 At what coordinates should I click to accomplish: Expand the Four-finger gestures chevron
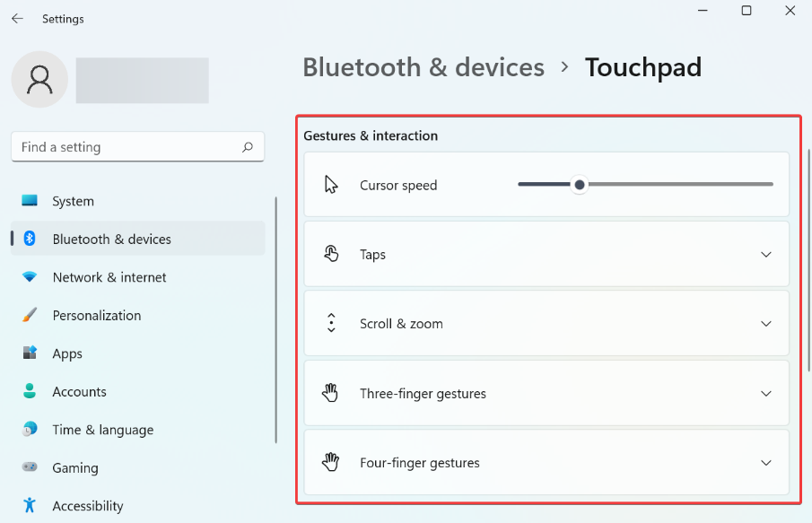(766, 463)
